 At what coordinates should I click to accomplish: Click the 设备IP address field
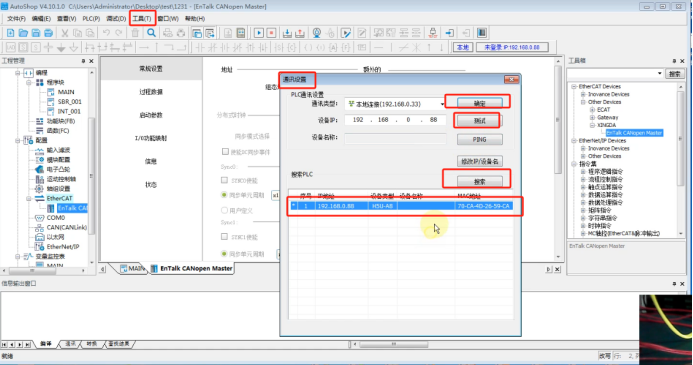[x=396, y=120]
